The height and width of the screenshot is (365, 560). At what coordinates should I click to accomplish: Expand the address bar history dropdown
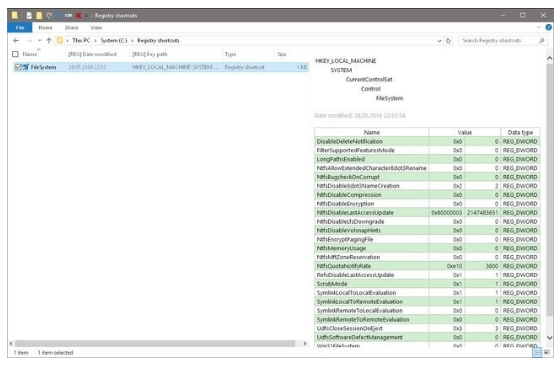click(439, 41)
